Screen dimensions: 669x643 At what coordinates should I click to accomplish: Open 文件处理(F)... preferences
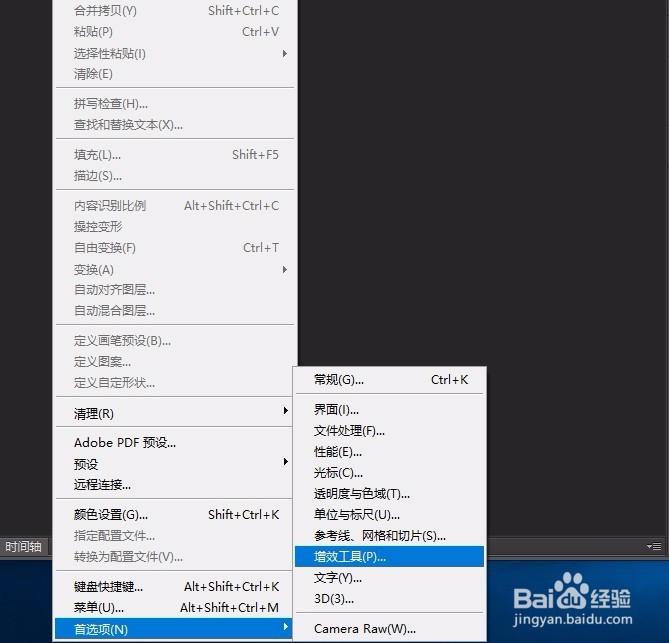[390, 431]
